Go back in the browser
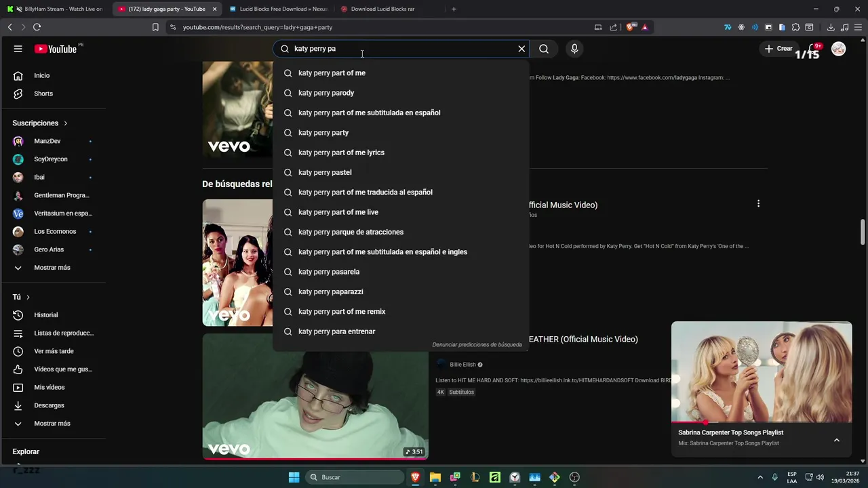Viewport: 868px width, 488px height. pyautogui.click(x=9, y=27)
